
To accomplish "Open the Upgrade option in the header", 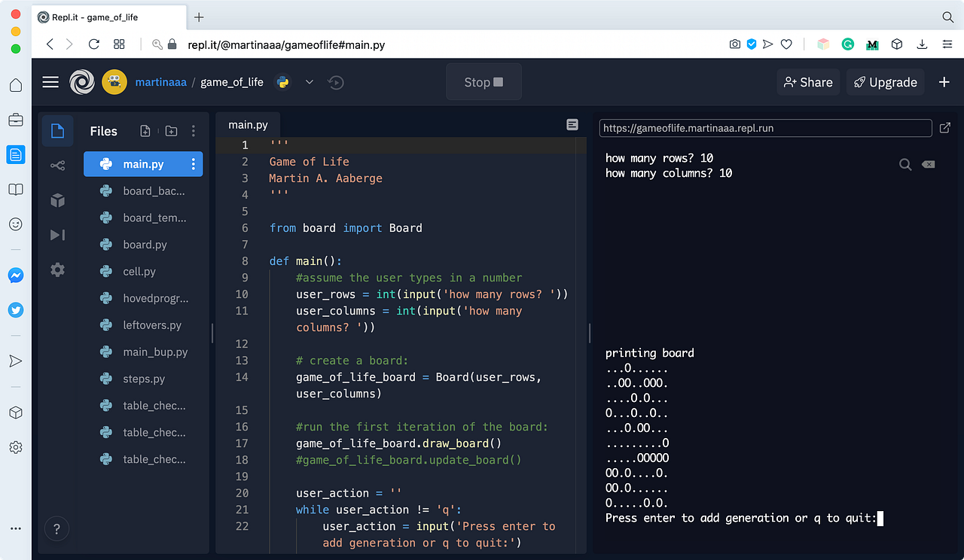I will pyautogui.click(x=885, y=81).
